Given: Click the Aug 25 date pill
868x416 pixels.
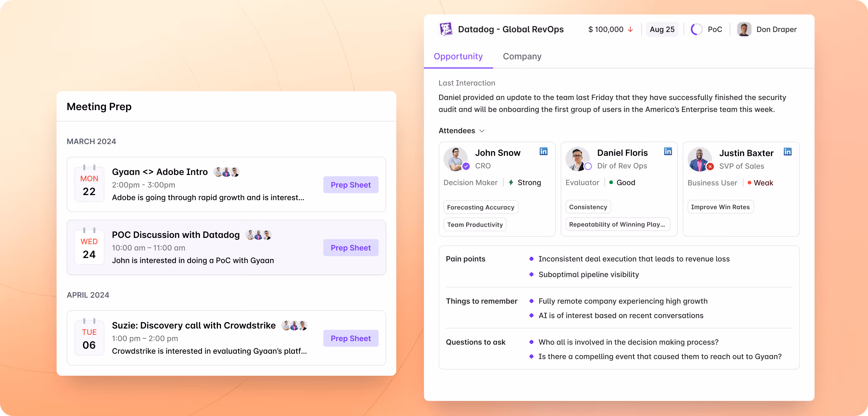Looking at the screenshot, I should point(662,30).
